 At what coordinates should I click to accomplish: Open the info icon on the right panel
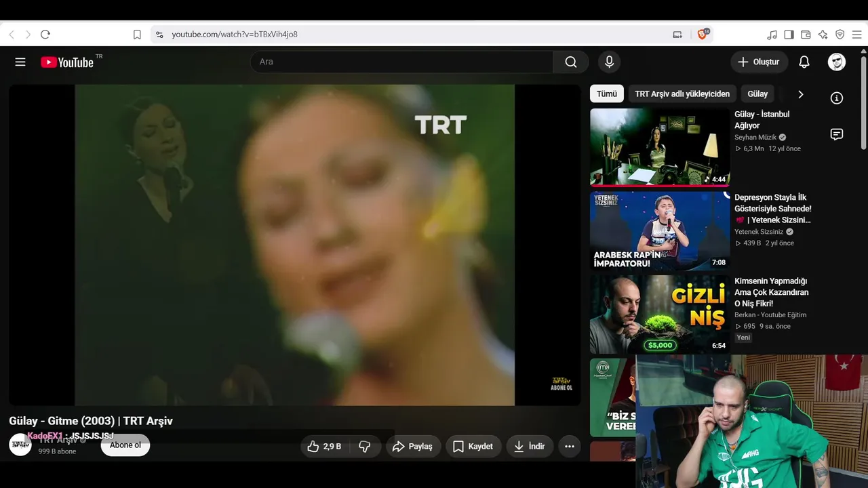[837, 98]
